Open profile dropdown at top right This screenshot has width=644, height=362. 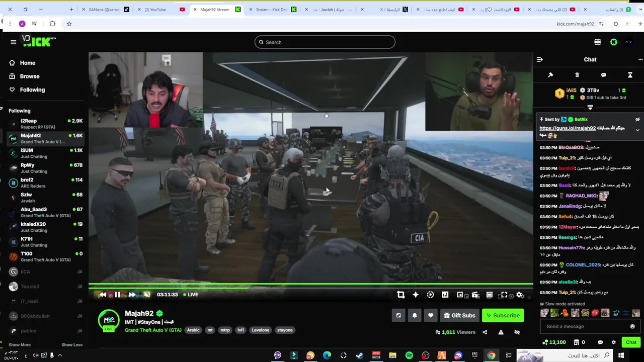(x=628, y=42)
